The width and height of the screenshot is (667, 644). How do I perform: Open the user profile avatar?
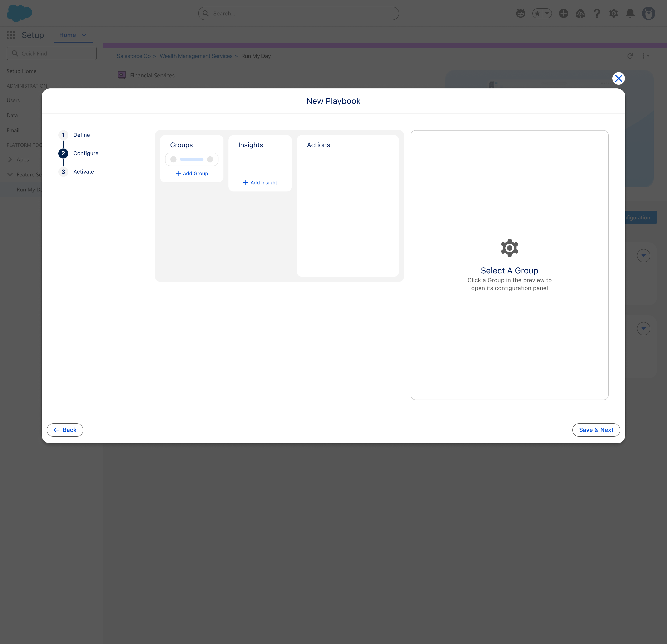pyautogui.click(x=649, y=13)
